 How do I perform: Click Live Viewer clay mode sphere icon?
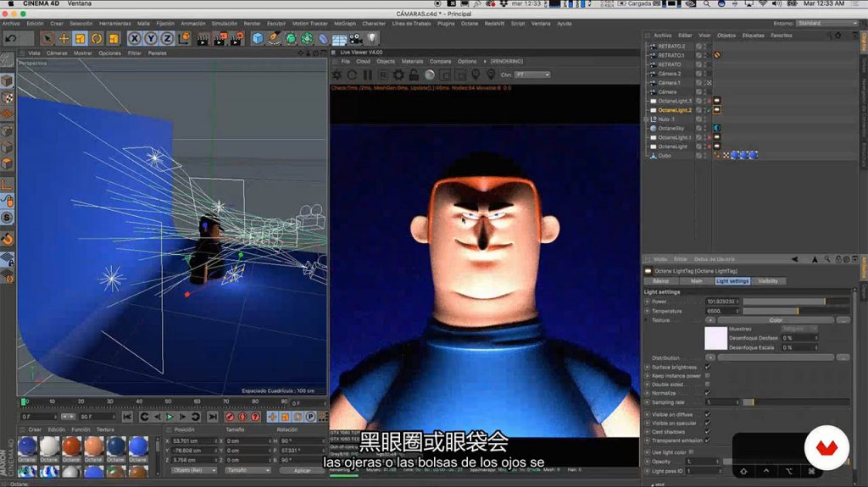coord(430,75)
